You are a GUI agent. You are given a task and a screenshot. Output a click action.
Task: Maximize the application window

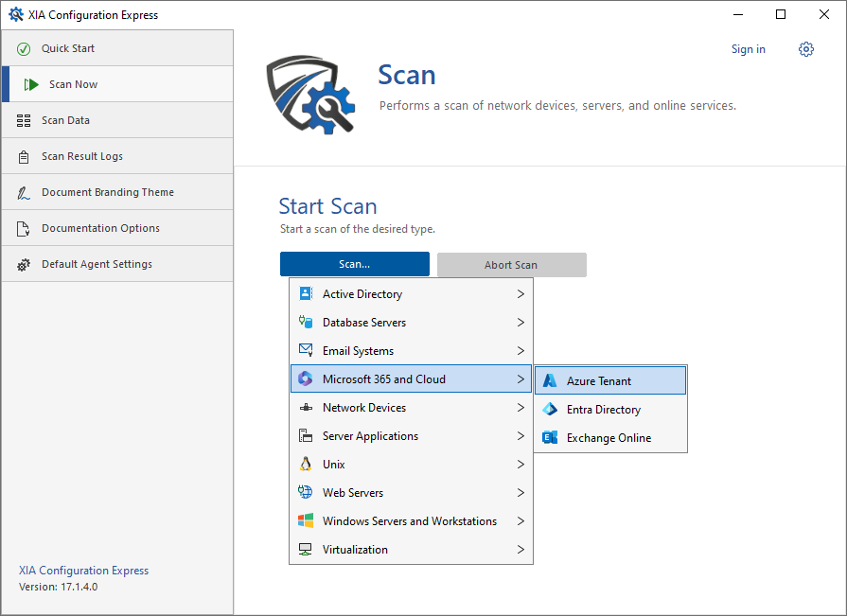click(781, 14)
